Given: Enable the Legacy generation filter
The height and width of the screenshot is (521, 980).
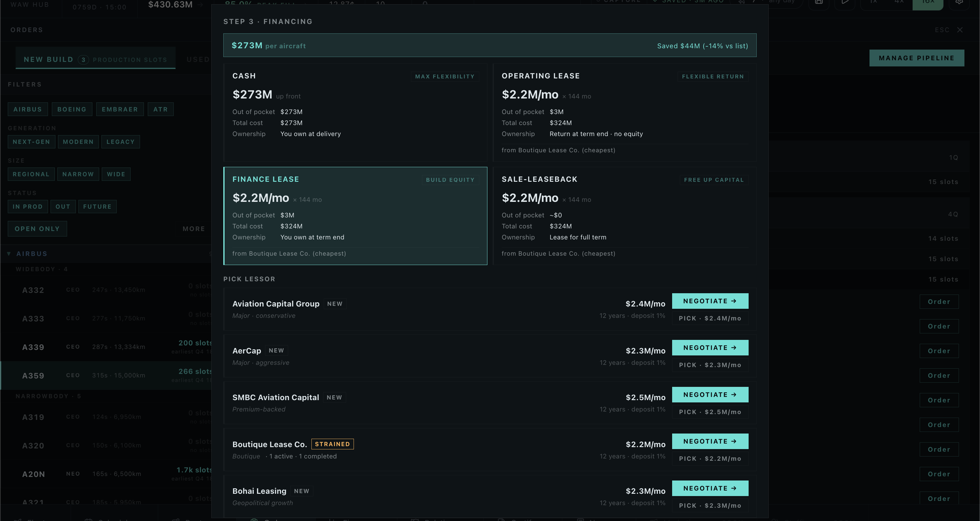Looking at the screenshot, I should [121, 142].
